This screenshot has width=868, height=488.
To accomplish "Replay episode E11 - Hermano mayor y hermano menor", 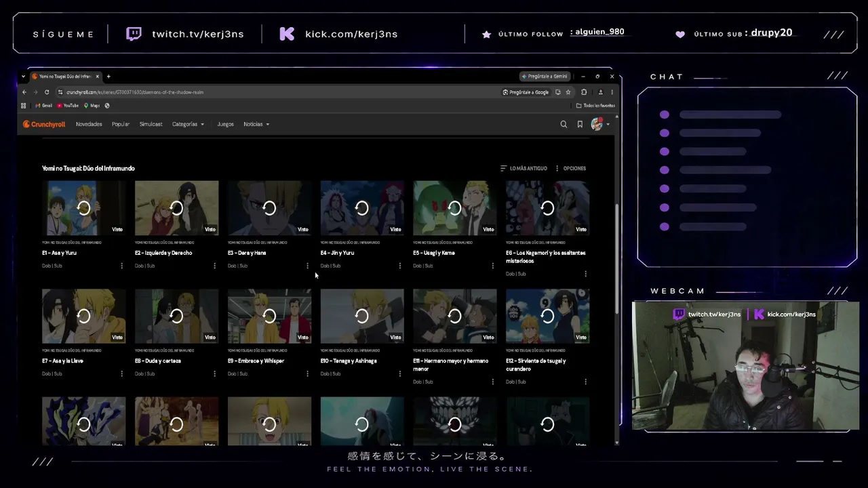I will tap(455, 316).
